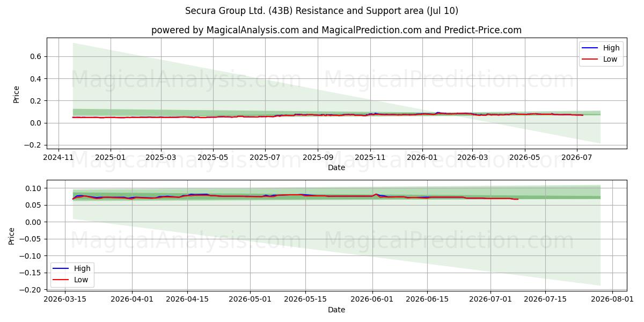Click the '2026-07' x-axis label in upper chart
Image resolution: width=644 pixels, height=322 pixels.
tap(576, 158)
